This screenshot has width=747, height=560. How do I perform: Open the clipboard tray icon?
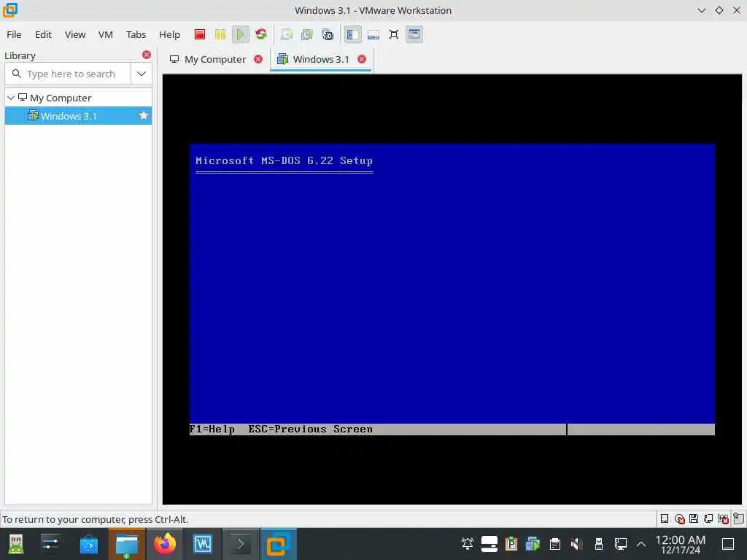click(x=555, y=543)
